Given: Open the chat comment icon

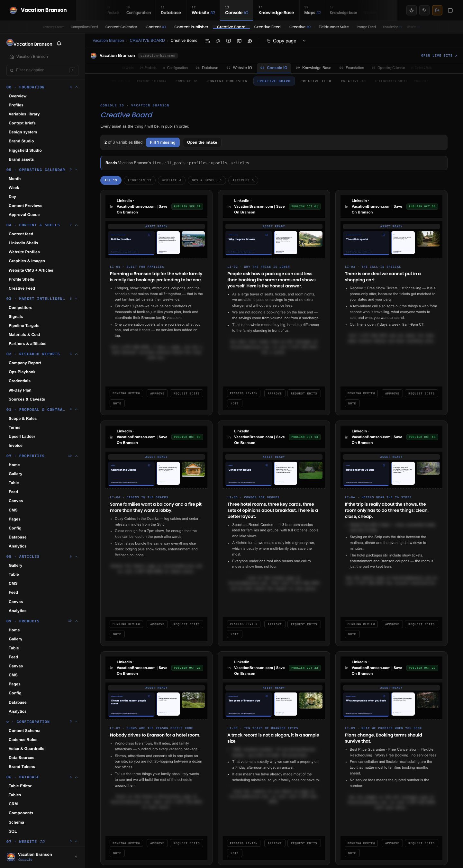Looking at the screenshot, I should click(x=250, y=41).
